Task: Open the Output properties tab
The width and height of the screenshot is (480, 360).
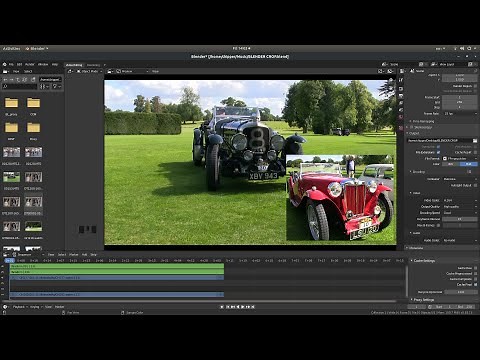Action: pos(401,96)
